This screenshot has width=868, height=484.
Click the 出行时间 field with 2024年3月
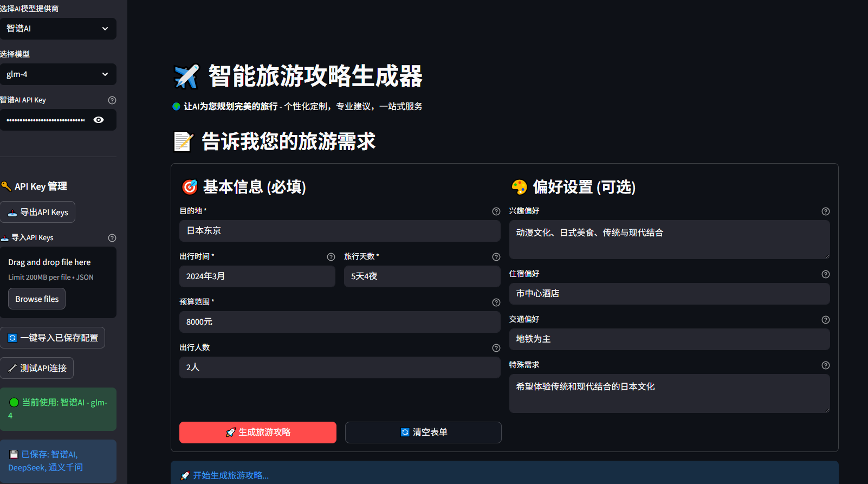(257, 276)
